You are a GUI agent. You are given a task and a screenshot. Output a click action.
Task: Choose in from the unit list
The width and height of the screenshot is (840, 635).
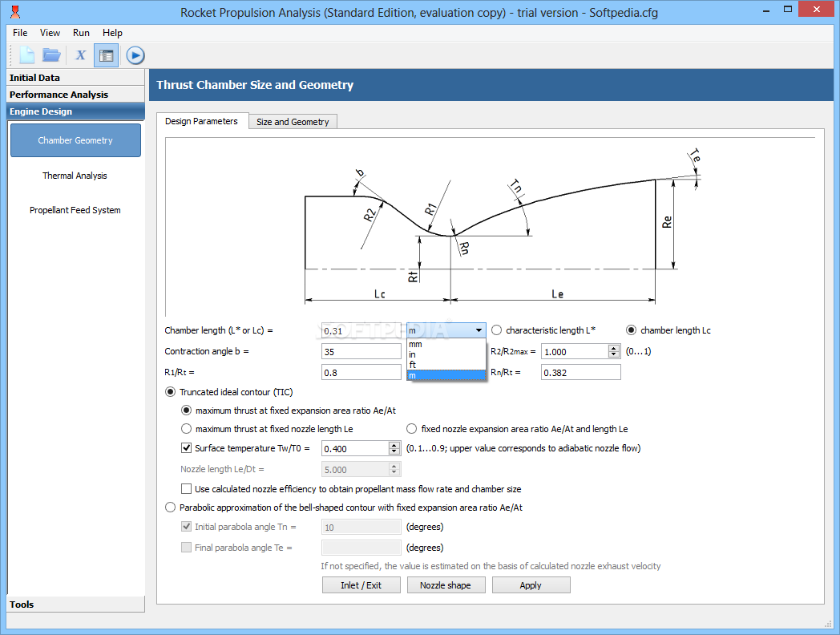click(446, 354)
